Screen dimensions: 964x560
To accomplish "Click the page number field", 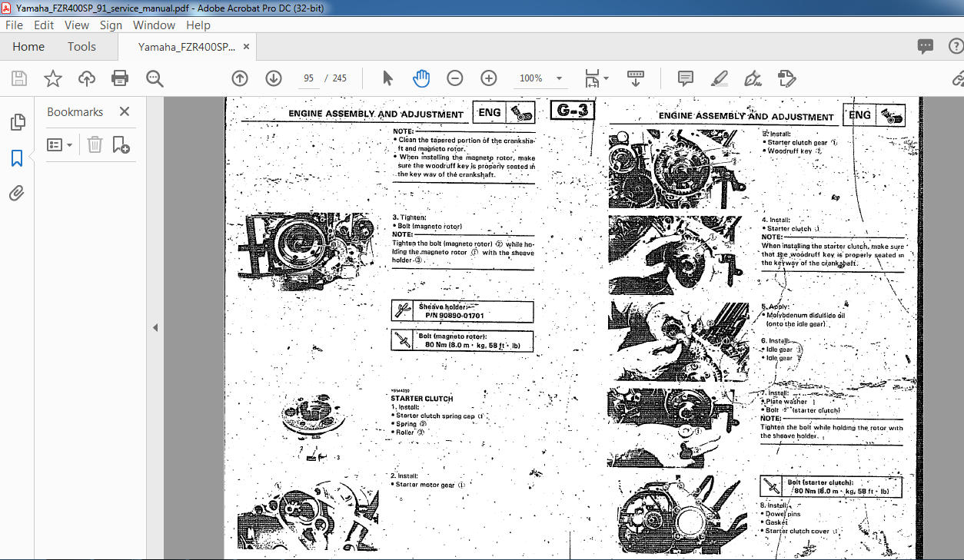I will [x=309, y=78].
